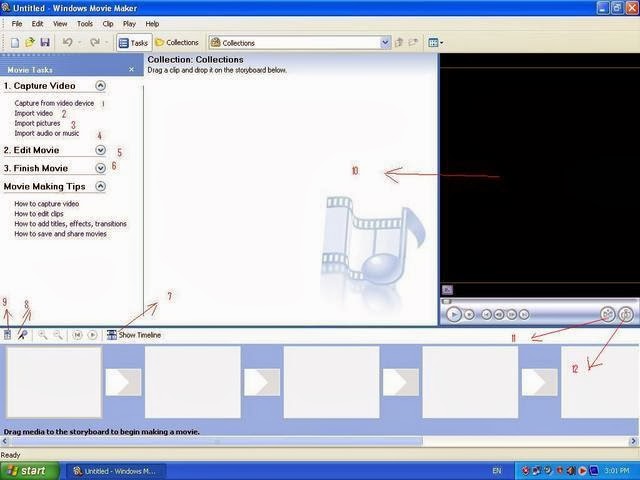Screen dimensions: 640x480
Task: Toggle the Tasks pane button
Action: click(133, 43)
